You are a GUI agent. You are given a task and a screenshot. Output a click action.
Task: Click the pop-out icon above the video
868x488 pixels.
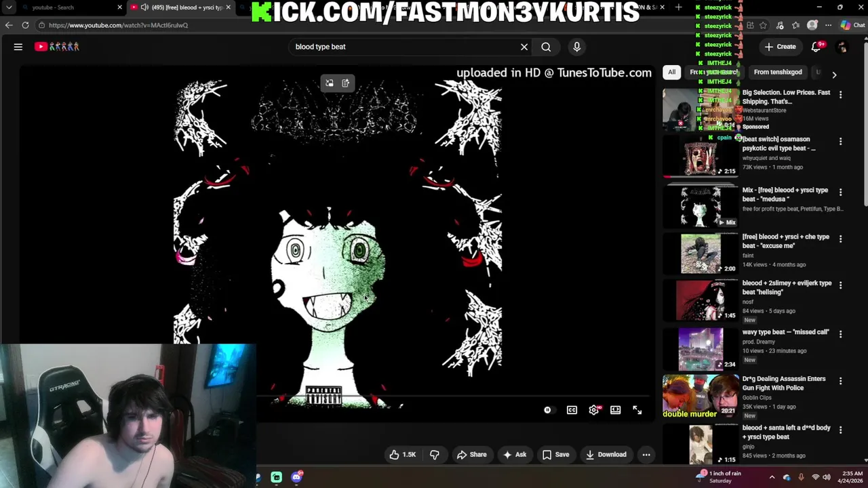click(329, 83)
